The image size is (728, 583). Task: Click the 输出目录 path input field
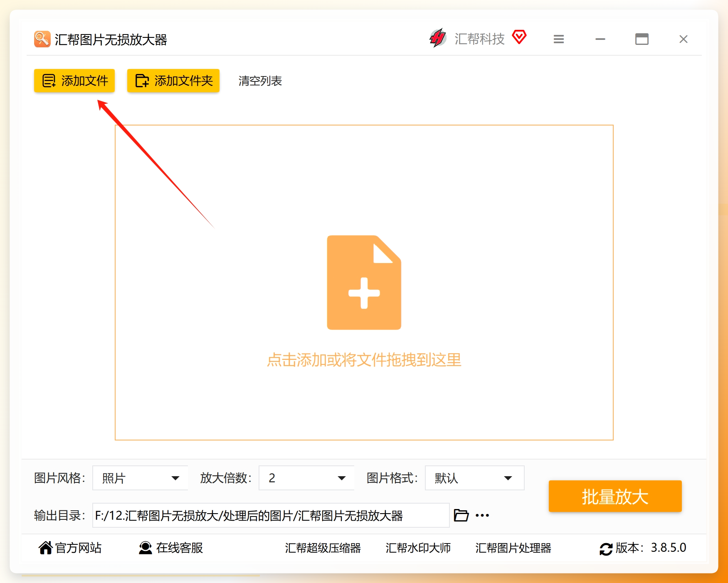(x=271, y=515)
